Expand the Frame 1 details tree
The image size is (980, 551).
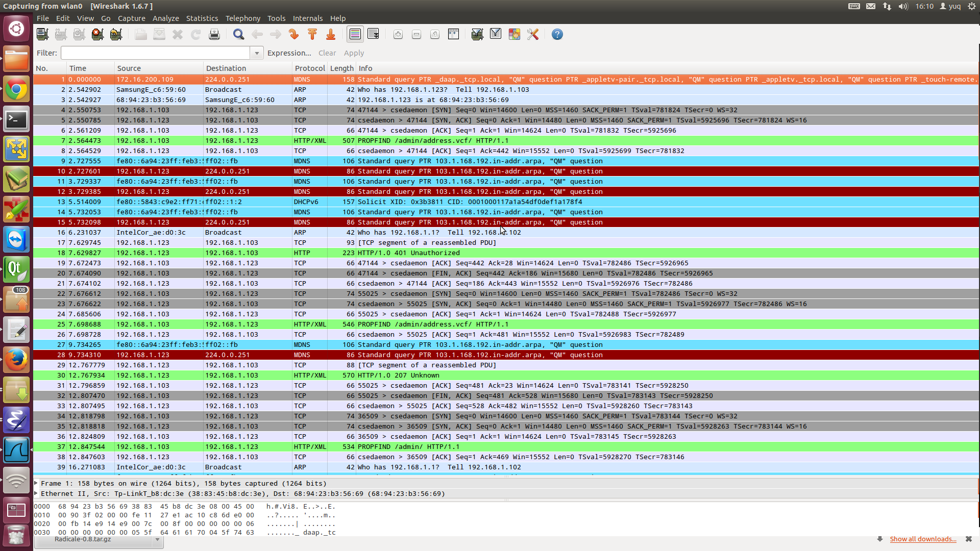37,483
